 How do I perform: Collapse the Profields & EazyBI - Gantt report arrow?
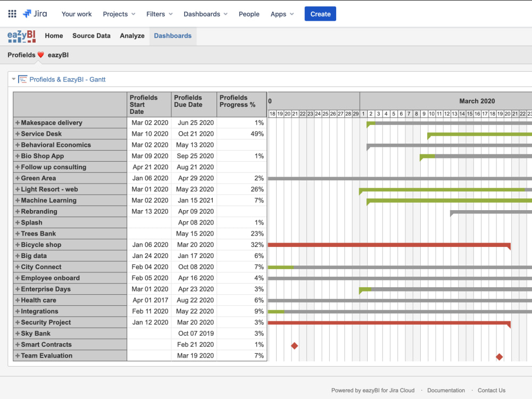pos(14,79)
